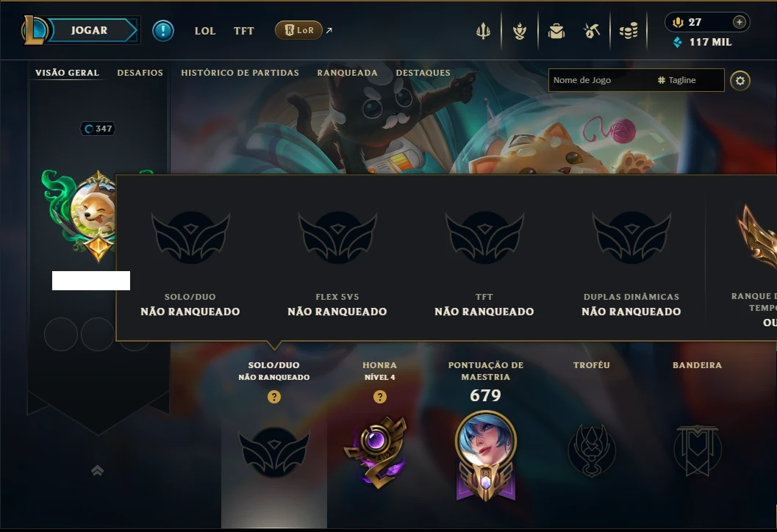The width and height of the screenshot is (777, 532).
Task: Expand the profile banner with the up chevron
Action: pos(98,470)
